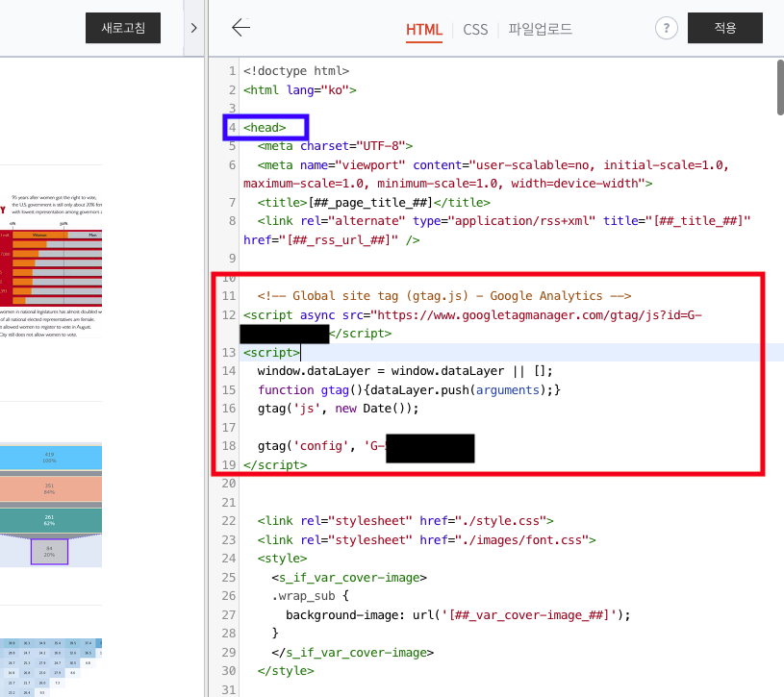The width and height of the screenshot is (784, 697).
Task: Open the 파일업로드 tab
Action: [x=540, y=30]
